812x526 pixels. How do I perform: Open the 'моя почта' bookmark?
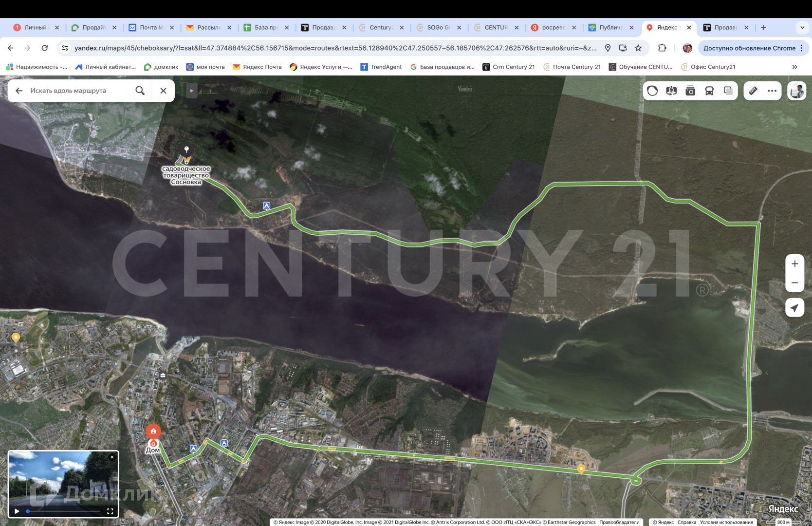point(205,67)
